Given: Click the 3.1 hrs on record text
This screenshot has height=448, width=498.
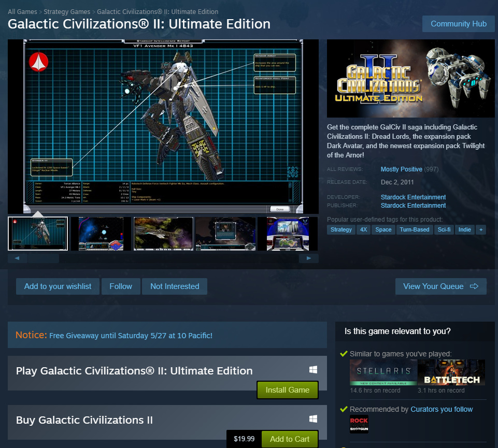Looking at the screenshot, I should [441, 391].
